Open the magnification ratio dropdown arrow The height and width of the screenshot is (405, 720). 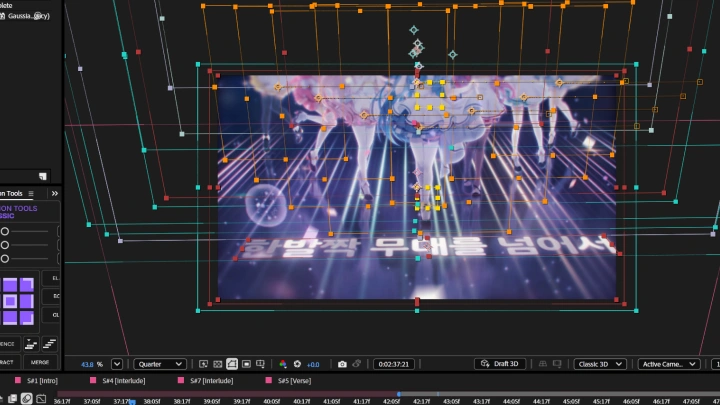[117, 364]
